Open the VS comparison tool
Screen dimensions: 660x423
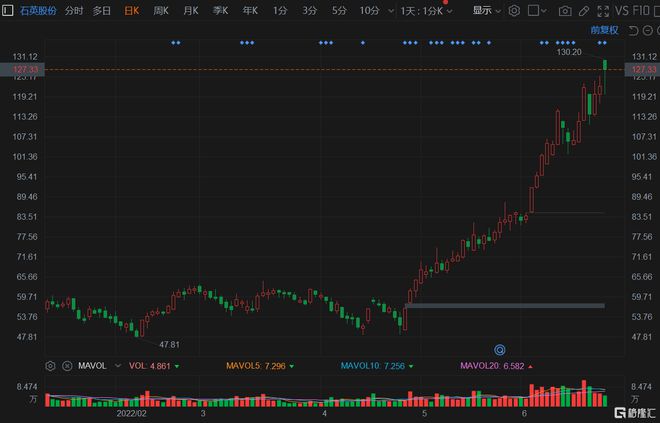(623, 11)
